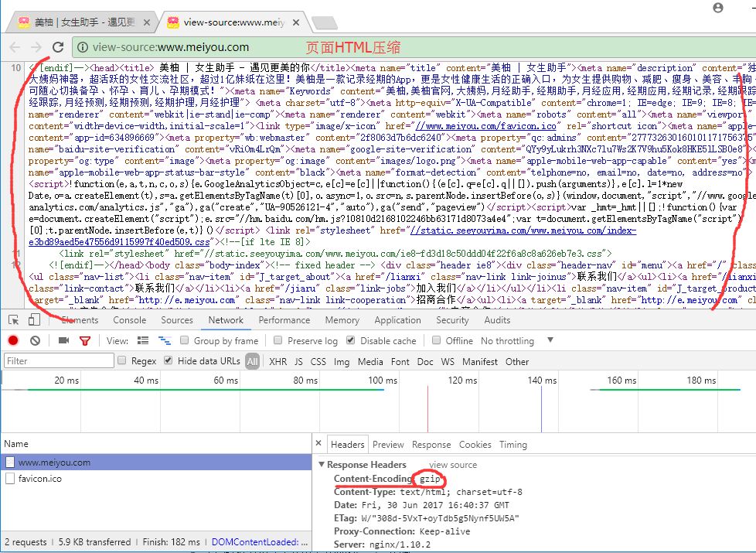Switch to large request rows view

[x=142, y=340]
